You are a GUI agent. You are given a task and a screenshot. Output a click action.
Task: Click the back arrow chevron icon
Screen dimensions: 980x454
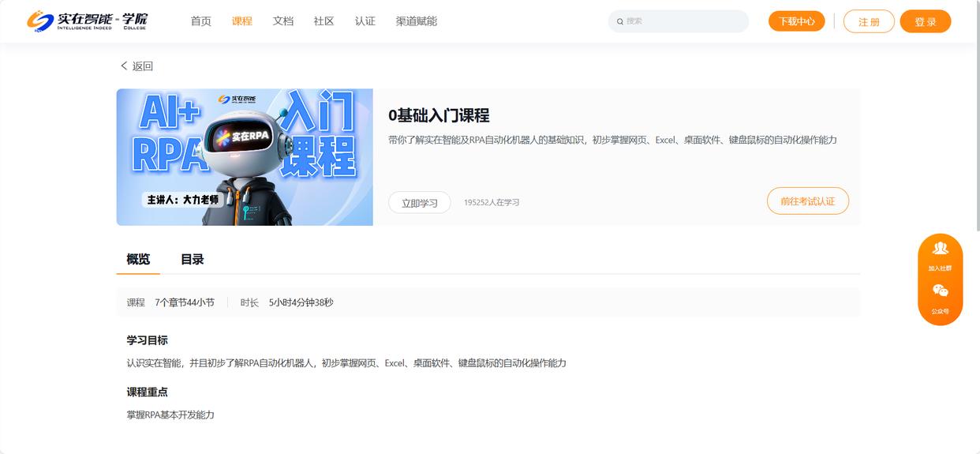coord(124,66)
